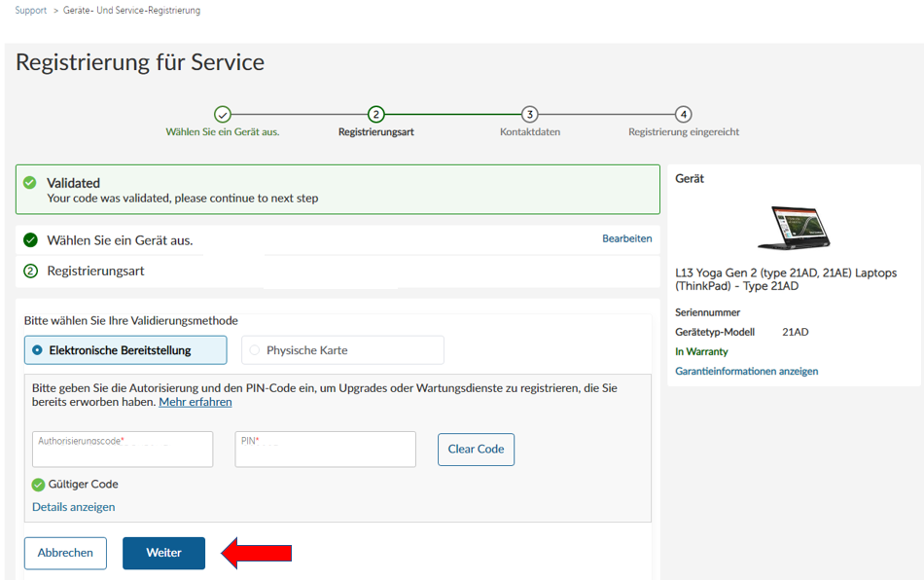The width and height of the screenshot is (924, 580).
Task: Click the numbered icon next to Registrierungsart
Action: tap(30, 272)
